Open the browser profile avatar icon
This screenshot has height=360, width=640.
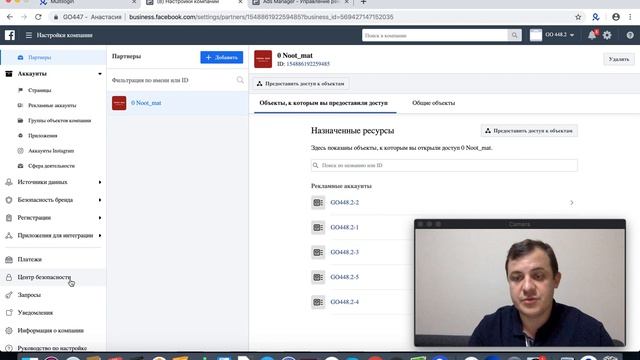pos(616,17)
